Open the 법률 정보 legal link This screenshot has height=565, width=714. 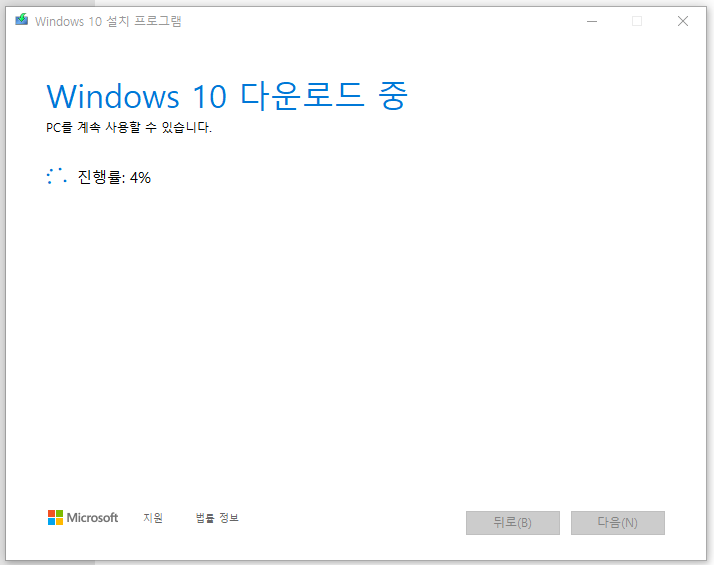point(217,518)
